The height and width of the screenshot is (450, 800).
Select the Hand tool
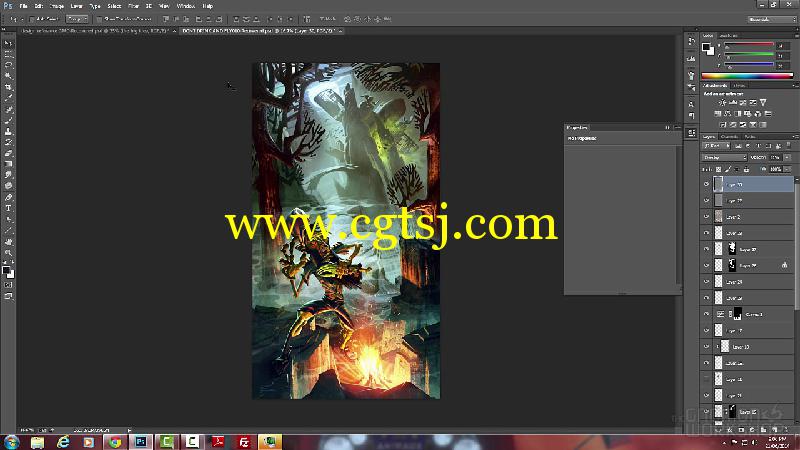8,242
